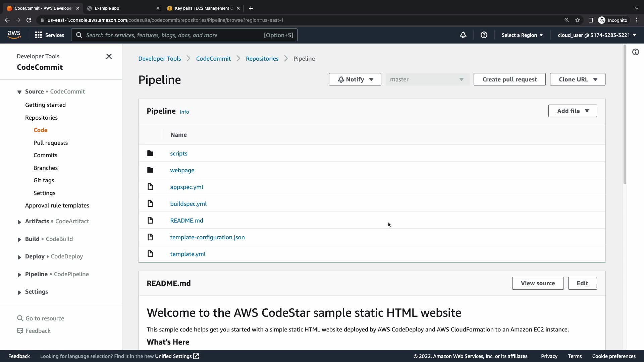Open the buildspec.yml file link
This screenshot has width=644, height=362.
(188, 204)
